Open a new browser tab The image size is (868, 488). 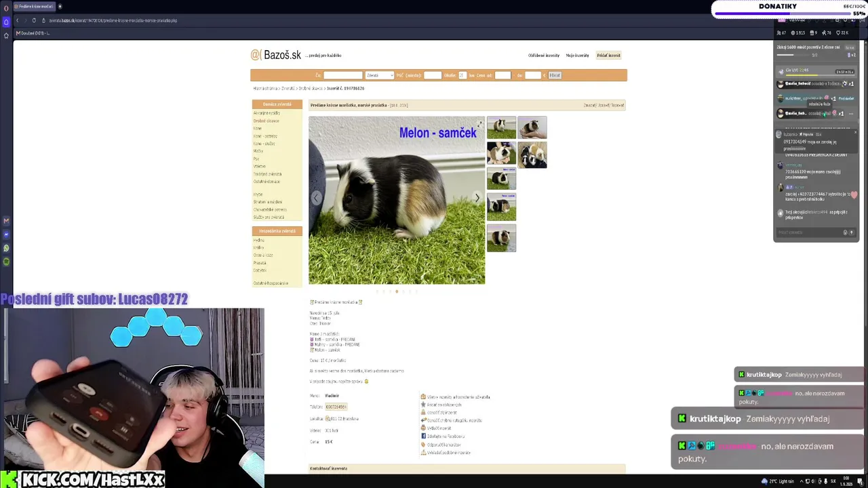[60, 6]
